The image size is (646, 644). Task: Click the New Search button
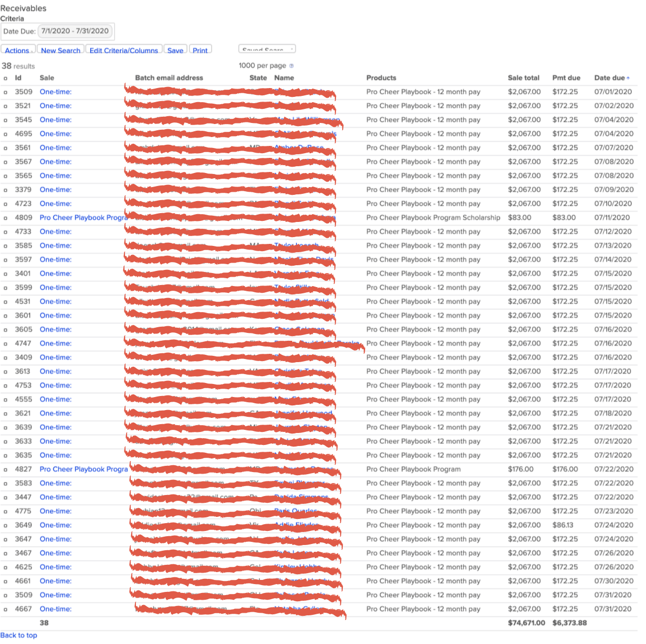click(x=60, y=50)
